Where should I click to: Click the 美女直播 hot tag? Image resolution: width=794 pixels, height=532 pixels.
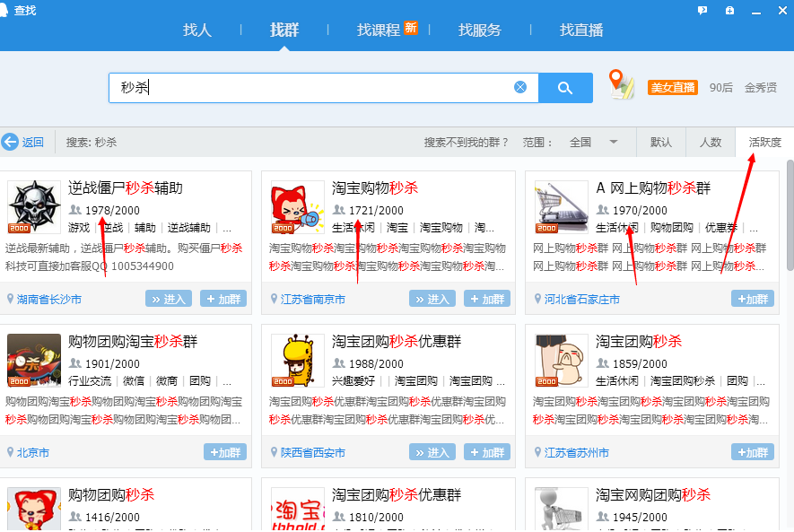point(673,88)
